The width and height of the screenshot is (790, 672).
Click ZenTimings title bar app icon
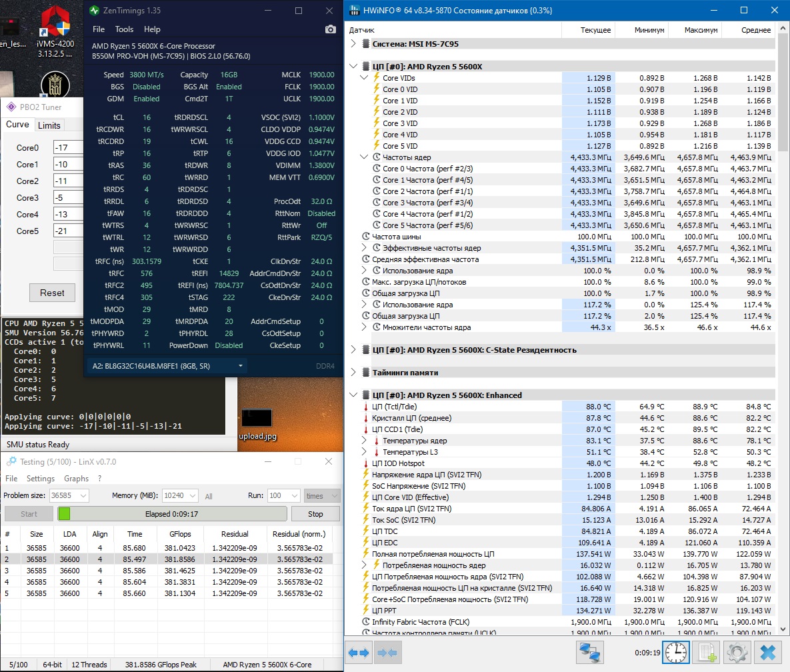(x=94, y=10)
